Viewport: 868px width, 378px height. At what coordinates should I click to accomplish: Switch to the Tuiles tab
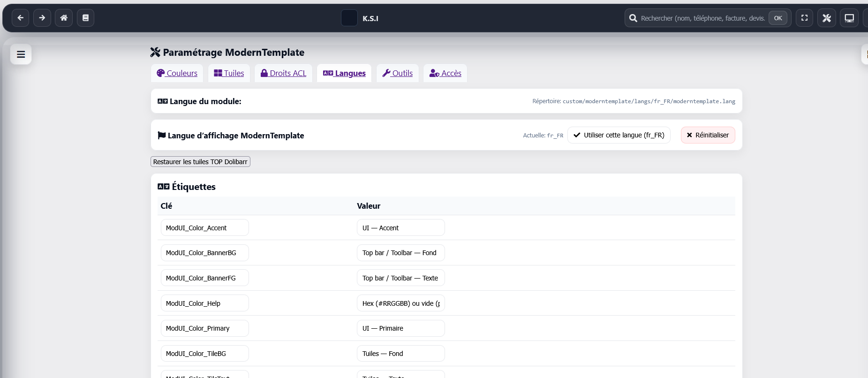pyautogui.click(x=229, y=73)
